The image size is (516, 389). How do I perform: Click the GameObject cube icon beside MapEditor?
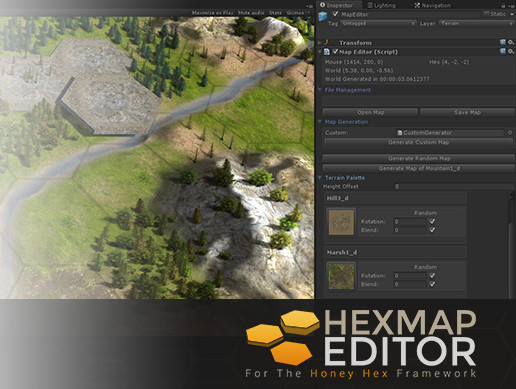323,16
